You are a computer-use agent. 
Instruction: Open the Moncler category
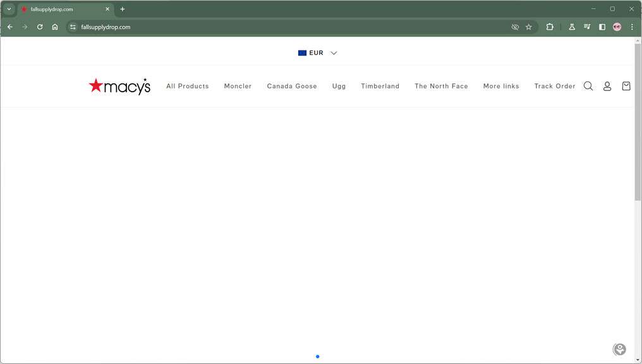238,86
